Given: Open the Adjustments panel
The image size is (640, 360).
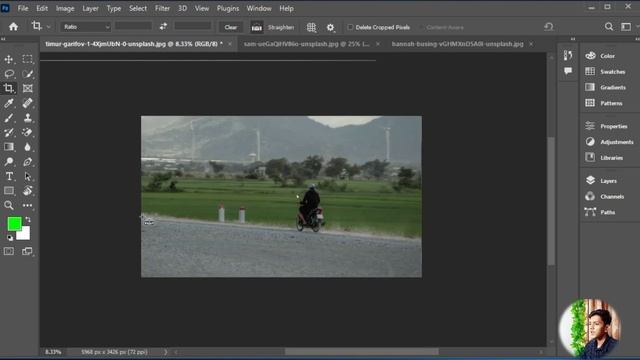Looking at the screenshot, I should point(616,142).
